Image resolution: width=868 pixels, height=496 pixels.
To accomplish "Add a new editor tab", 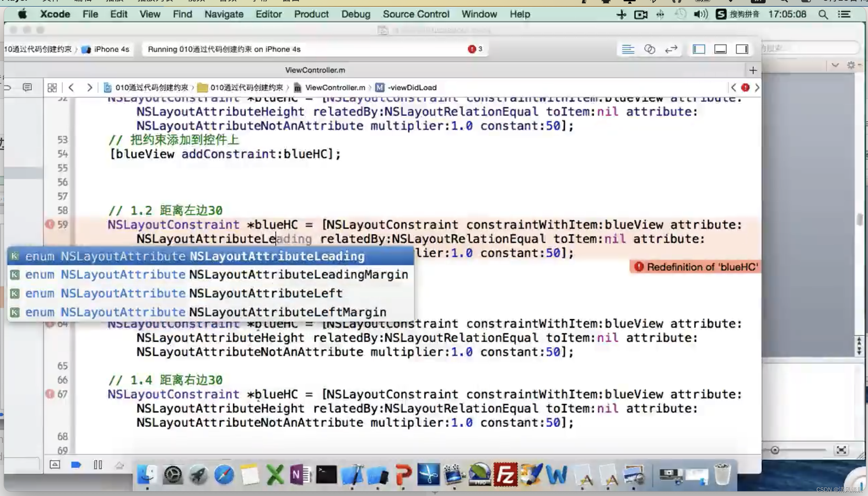I will 753,71.
